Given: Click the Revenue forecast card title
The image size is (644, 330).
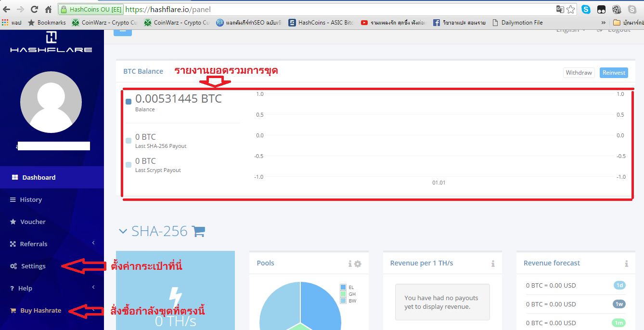Looking at the screenshot, I should click(552, 263).
